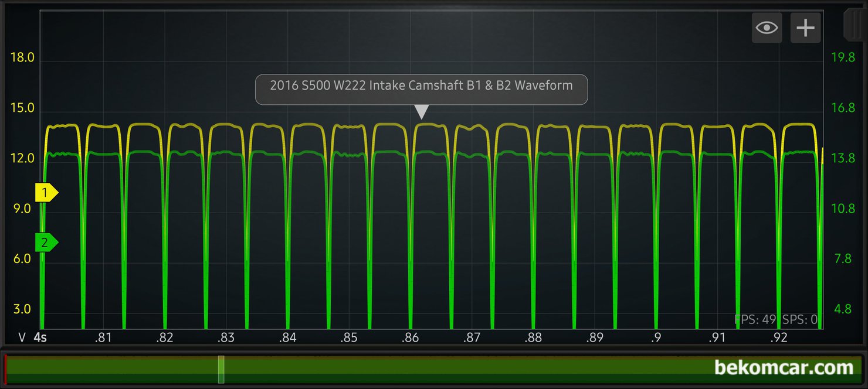
Task: Click the yellow 18.0 voltage scale label
Action: point(23,58)
